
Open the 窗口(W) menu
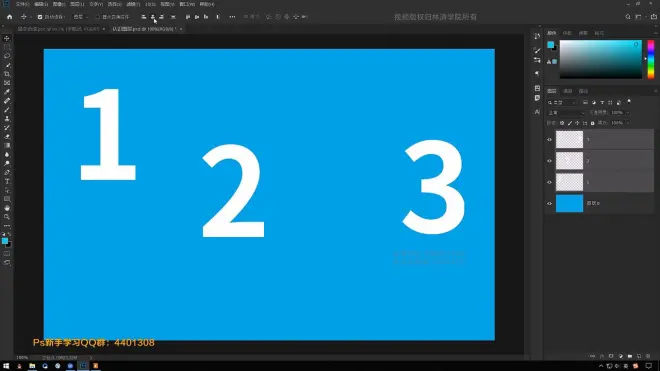point(187,4)
